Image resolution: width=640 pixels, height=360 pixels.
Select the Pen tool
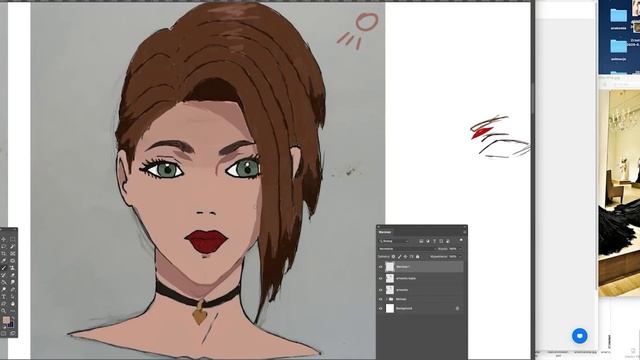(13, 289)
